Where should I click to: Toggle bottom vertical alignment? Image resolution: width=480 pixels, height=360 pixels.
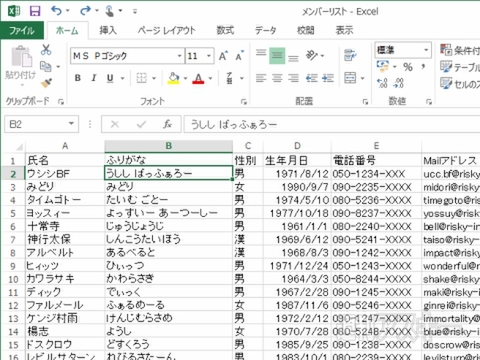(293, 57)
